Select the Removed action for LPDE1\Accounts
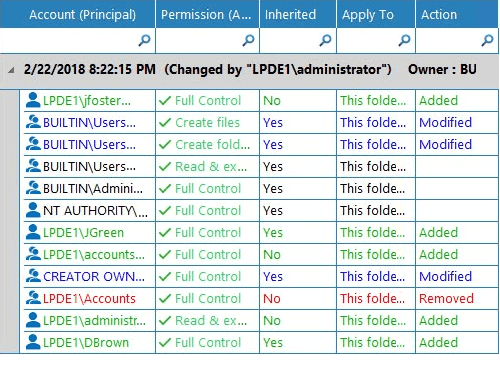 [x=446, y=298]
